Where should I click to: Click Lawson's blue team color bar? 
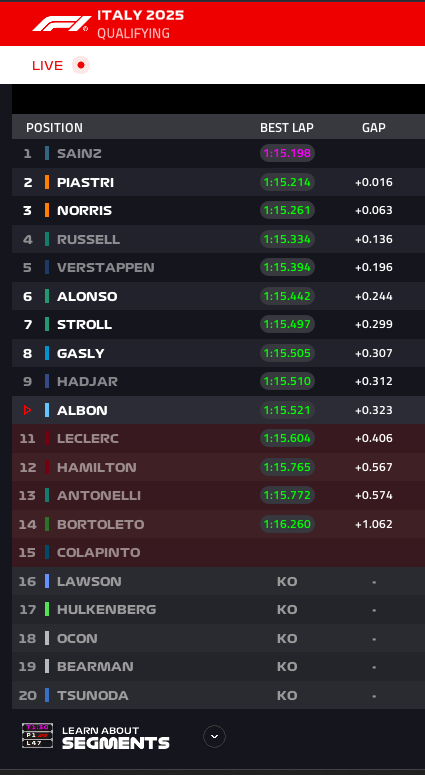point(47,581)
